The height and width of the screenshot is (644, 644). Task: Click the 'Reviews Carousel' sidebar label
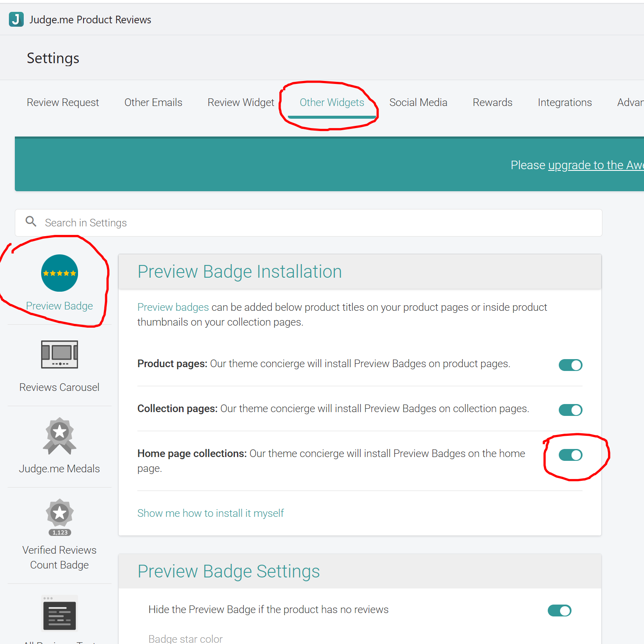(x=59, y=387)
